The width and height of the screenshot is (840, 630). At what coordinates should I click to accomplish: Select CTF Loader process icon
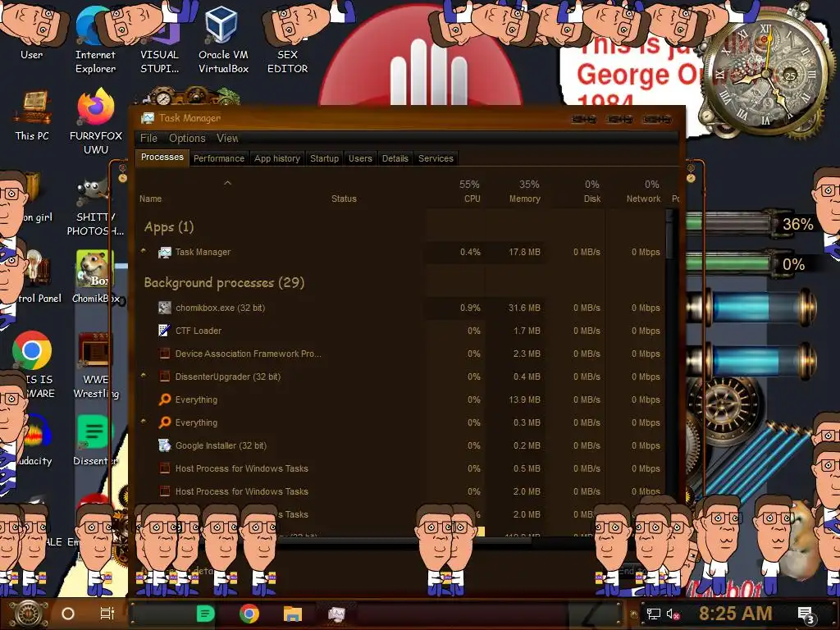(164, 331)
